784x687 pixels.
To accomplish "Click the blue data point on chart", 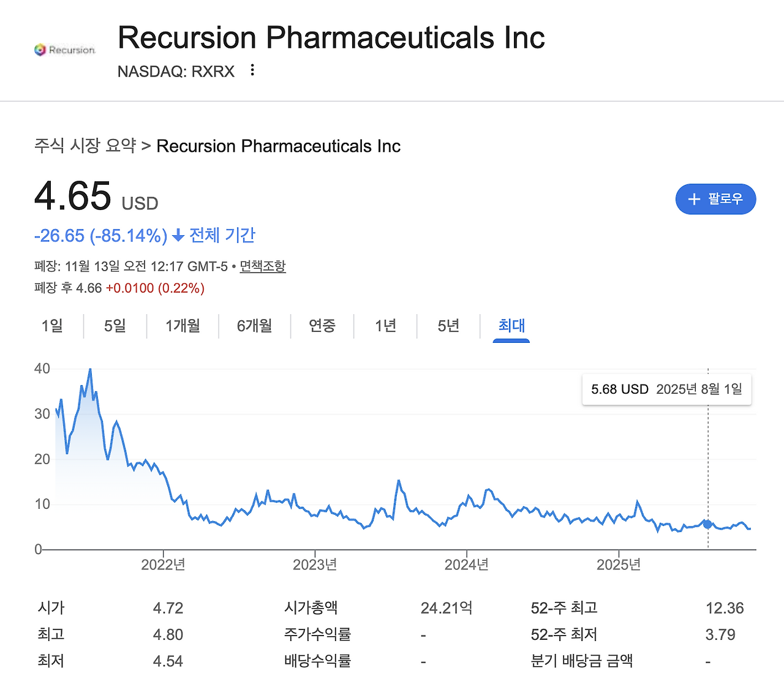I will click(708, 524).
